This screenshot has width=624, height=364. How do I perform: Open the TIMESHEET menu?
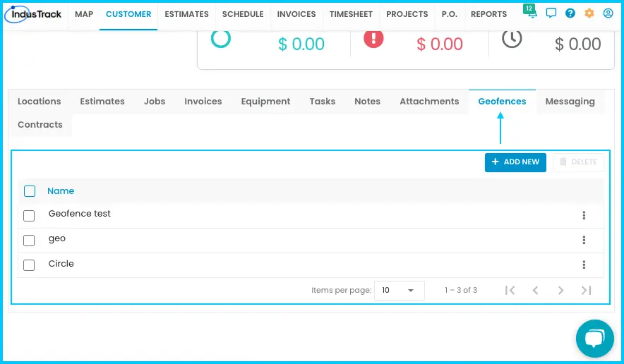(351, 14)
